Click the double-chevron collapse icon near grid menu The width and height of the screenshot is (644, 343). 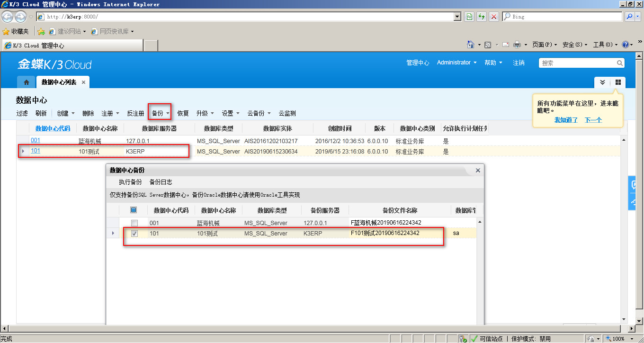coord(602,82)
